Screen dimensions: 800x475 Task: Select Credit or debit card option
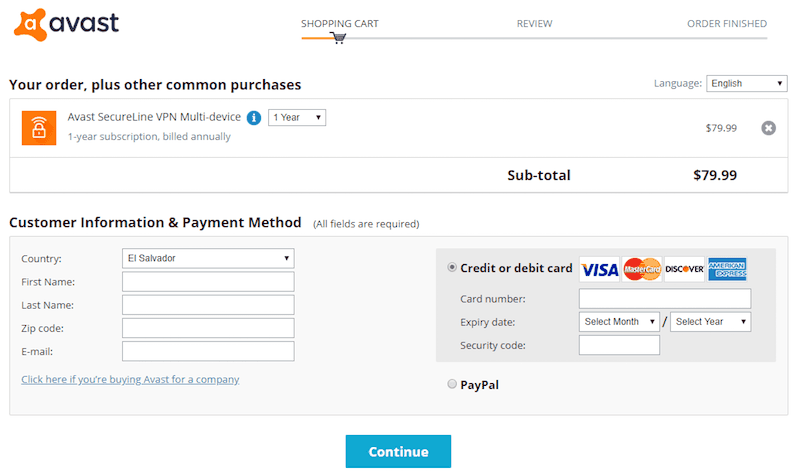[452, 267]
